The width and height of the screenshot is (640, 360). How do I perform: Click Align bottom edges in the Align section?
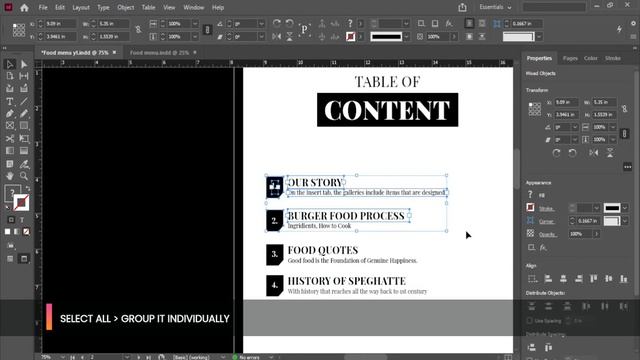point(624,279)
